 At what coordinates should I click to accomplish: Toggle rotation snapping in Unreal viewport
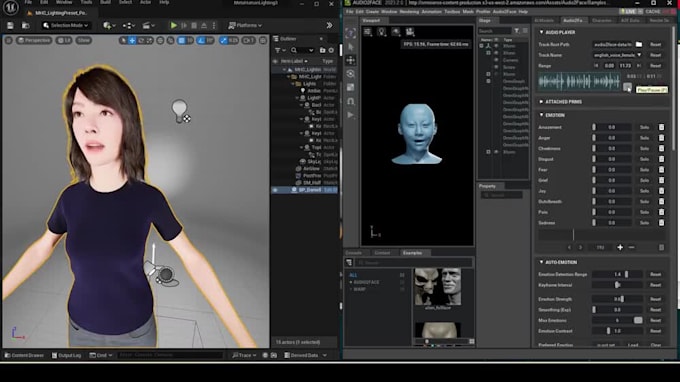coord(201,40)
